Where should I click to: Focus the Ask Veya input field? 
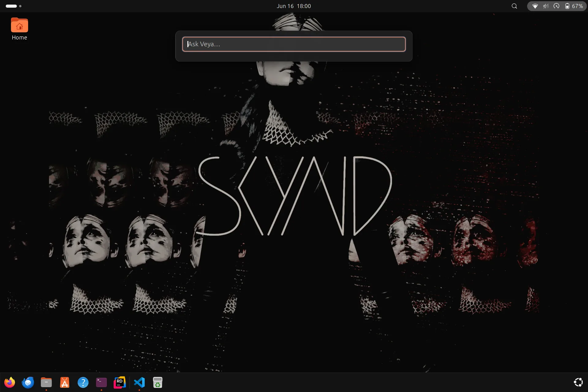[x=294, y=44]
